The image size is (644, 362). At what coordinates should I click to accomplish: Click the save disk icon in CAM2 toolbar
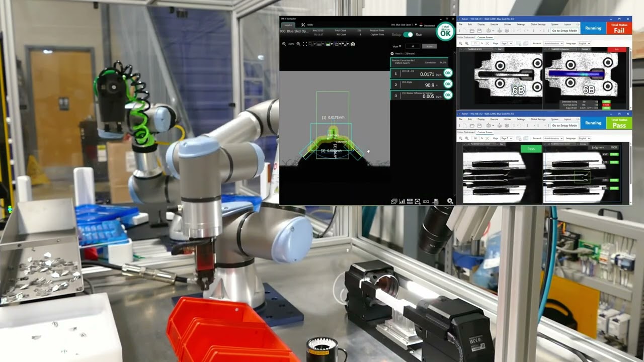[479, 126]
